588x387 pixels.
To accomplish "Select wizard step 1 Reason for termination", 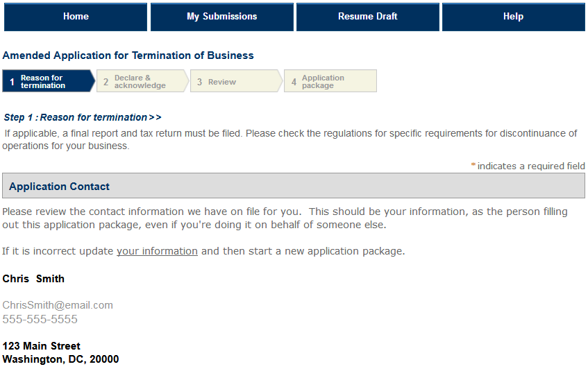I will tap(49, 81).
